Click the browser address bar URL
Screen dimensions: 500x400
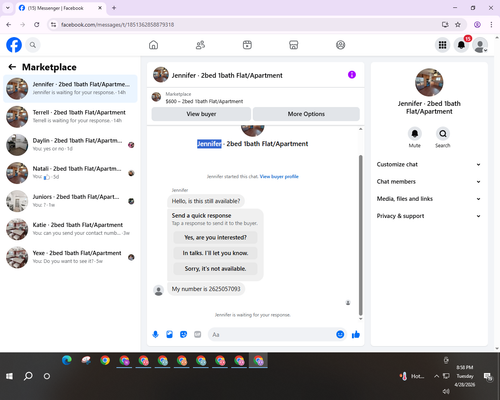pyautogui.click(x=117, y=25)
